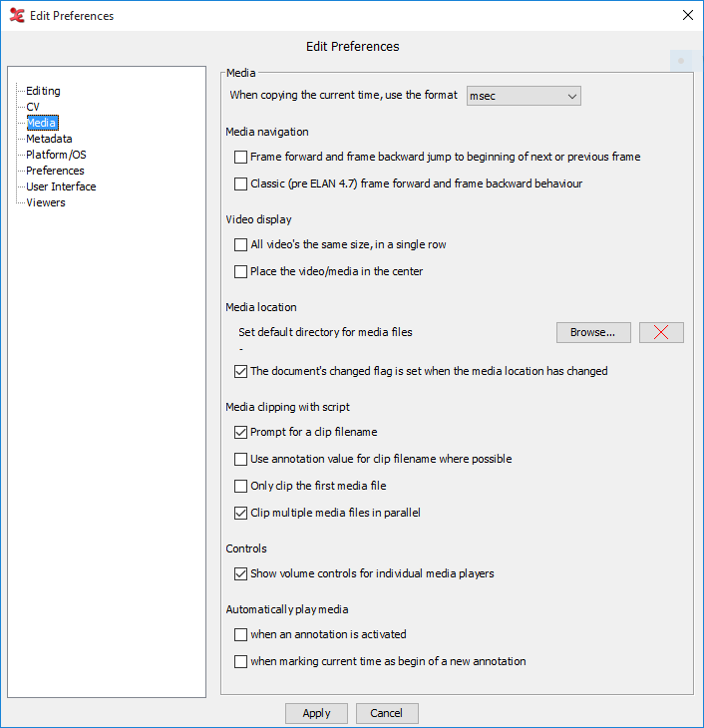Open the Metadata preferences category
Image resolution: width=704 pixels, height=728 pixels.
49,139
